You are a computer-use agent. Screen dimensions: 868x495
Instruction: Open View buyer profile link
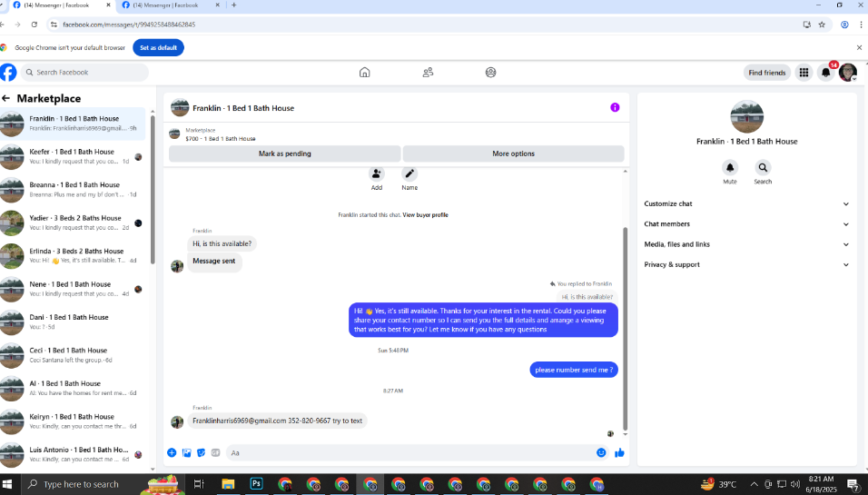425,215
